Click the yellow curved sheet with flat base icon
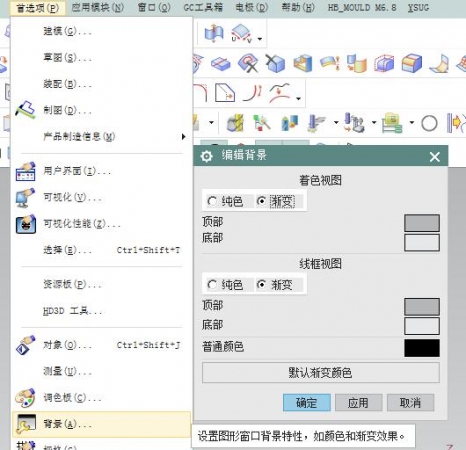This screenshot has width=466, height=450. [439, 63]
